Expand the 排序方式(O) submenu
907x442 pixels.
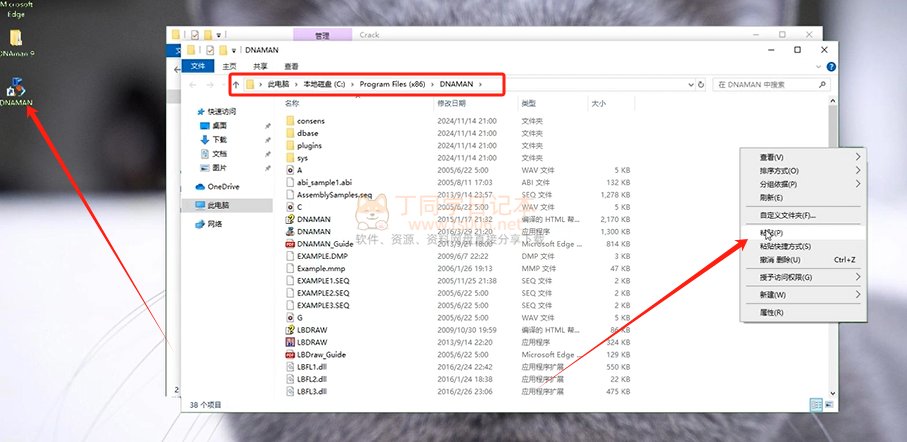pyautogui.click(x=858, y=171)
